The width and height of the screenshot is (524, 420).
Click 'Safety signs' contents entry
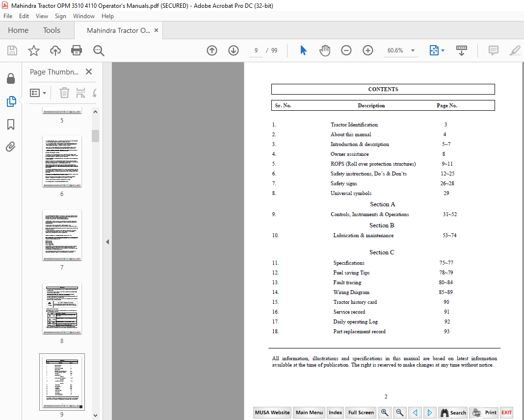tap(343, 183)
